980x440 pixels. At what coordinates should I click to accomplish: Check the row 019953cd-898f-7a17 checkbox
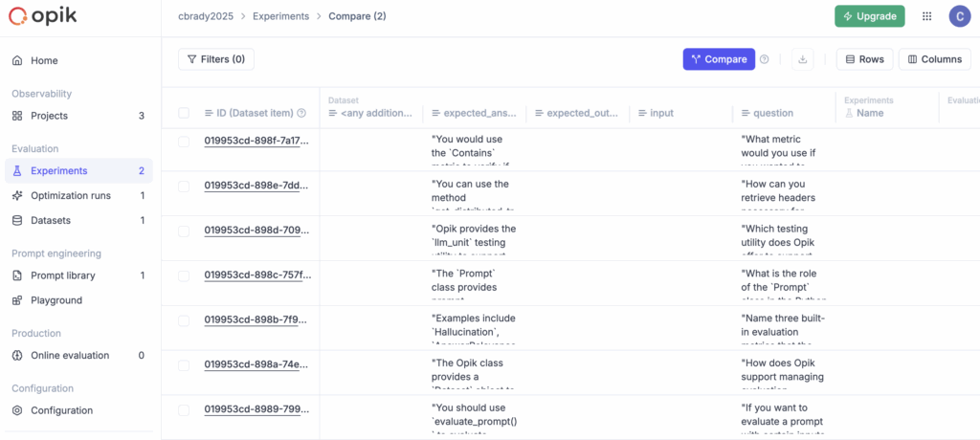(x=184, y=142)
